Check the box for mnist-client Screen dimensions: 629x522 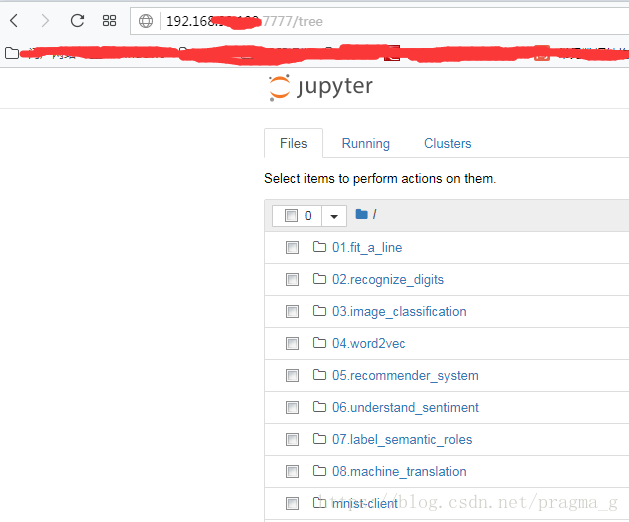pos(292,503)
